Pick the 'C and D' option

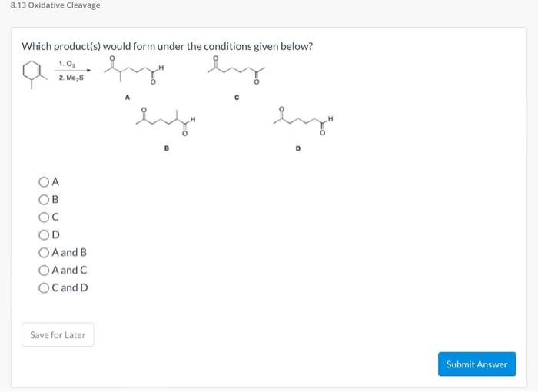pos(43,288)
